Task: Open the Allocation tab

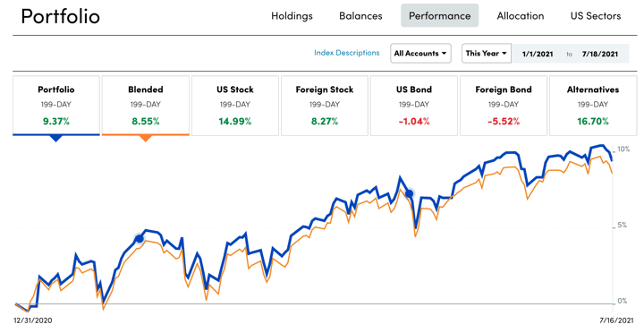Action: pyautogui.click(x=521, y=16)
